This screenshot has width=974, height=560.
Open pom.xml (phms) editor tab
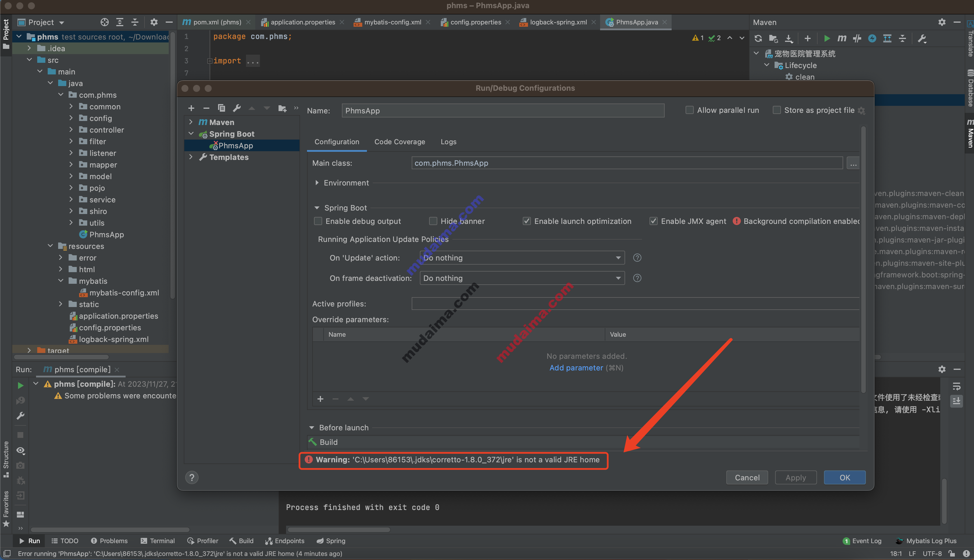tap(217, 22)
